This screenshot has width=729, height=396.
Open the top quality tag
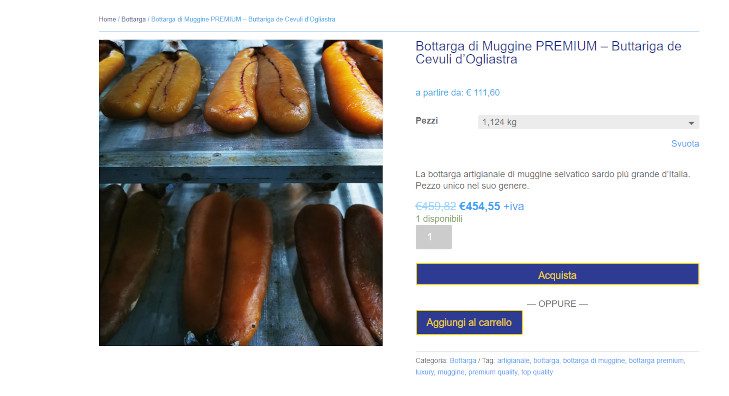(537, 372)
